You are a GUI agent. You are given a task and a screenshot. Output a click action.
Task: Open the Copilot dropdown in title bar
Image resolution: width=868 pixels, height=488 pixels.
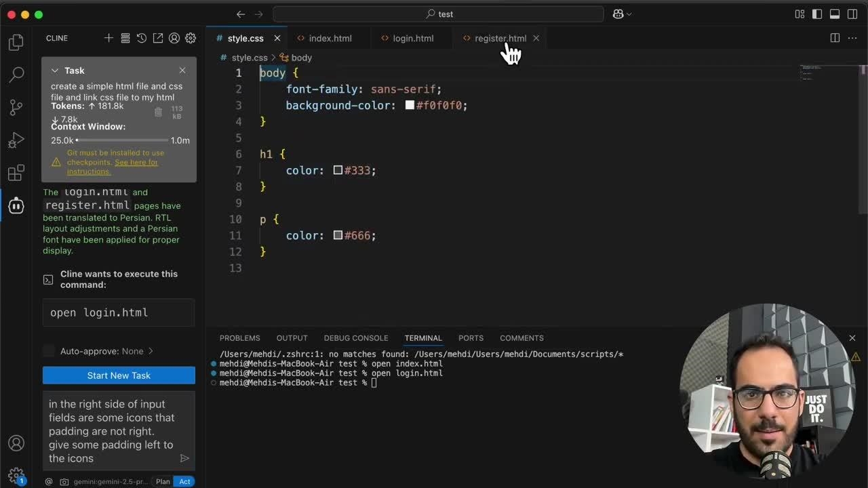pyautogui.click(x=622, y=14)
